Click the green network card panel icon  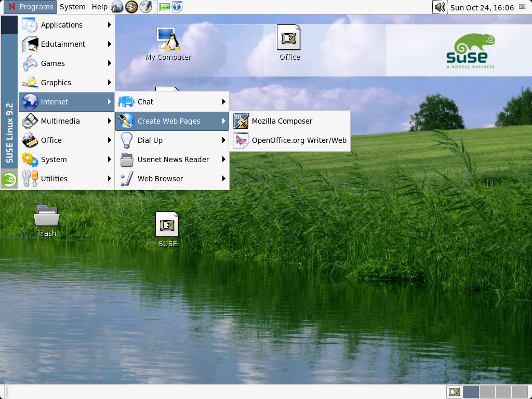(164, 7)
